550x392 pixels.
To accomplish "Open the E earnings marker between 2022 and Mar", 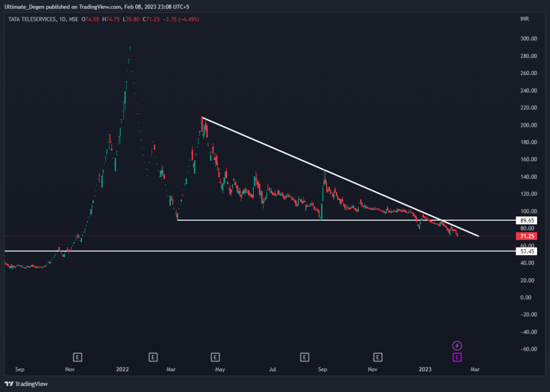I will (153, 357).
